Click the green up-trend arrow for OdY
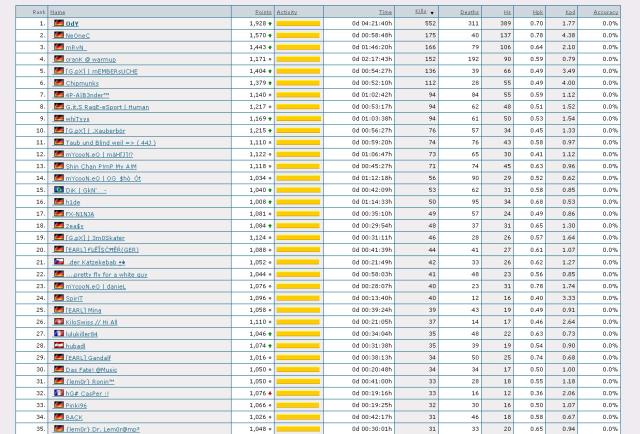 (x=270, y=23)
